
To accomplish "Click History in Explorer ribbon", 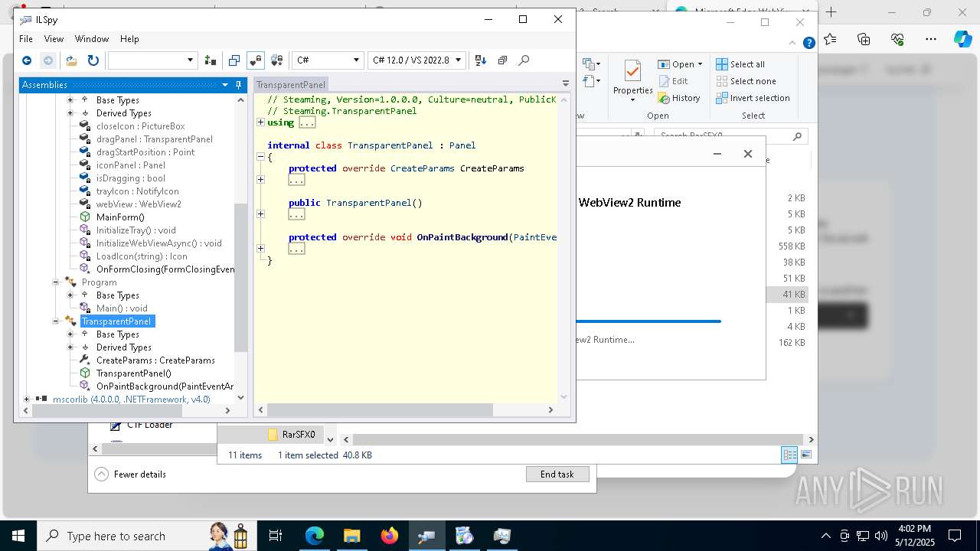I will click(x=678, y=98).
